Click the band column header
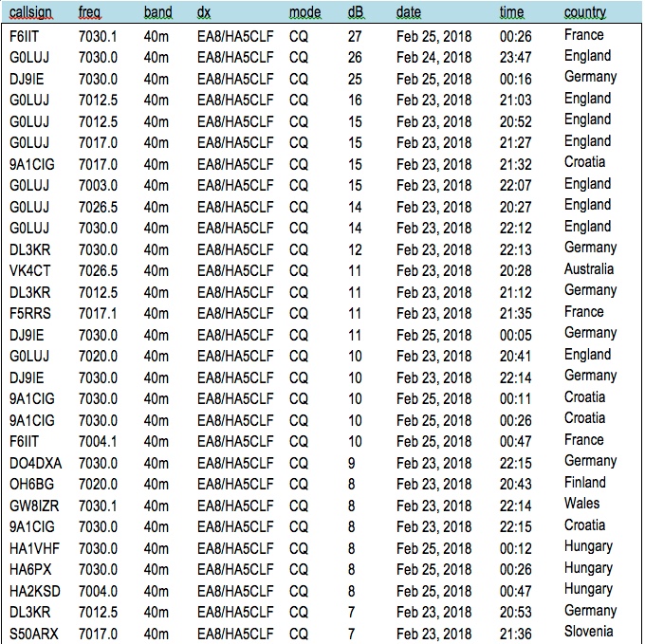Image resolution: width=645 pixels, height=644 pixels. click(x=157, y=12)
